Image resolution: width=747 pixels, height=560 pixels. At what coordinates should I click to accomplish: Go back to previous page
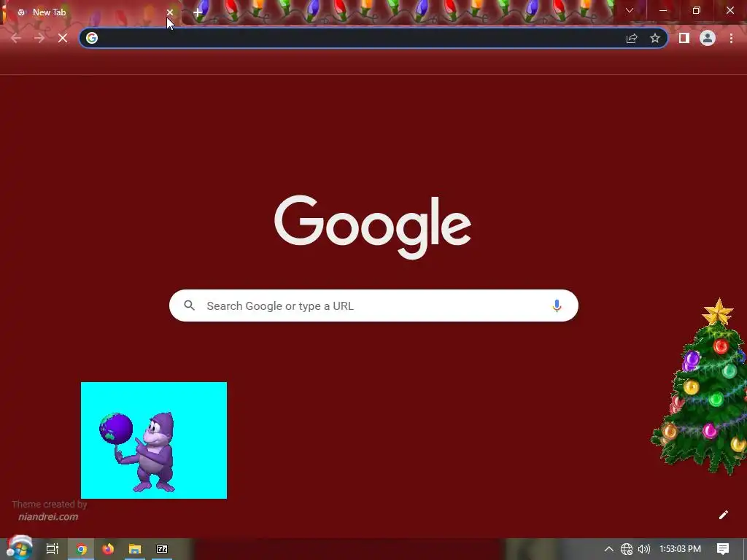[x=16, y=38]
